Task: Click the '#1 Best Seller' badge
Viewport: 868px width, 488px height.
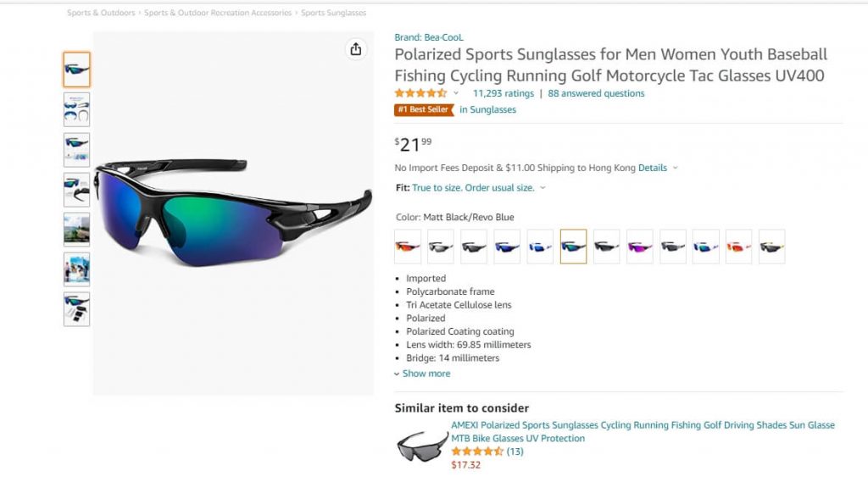Action: 423,109
